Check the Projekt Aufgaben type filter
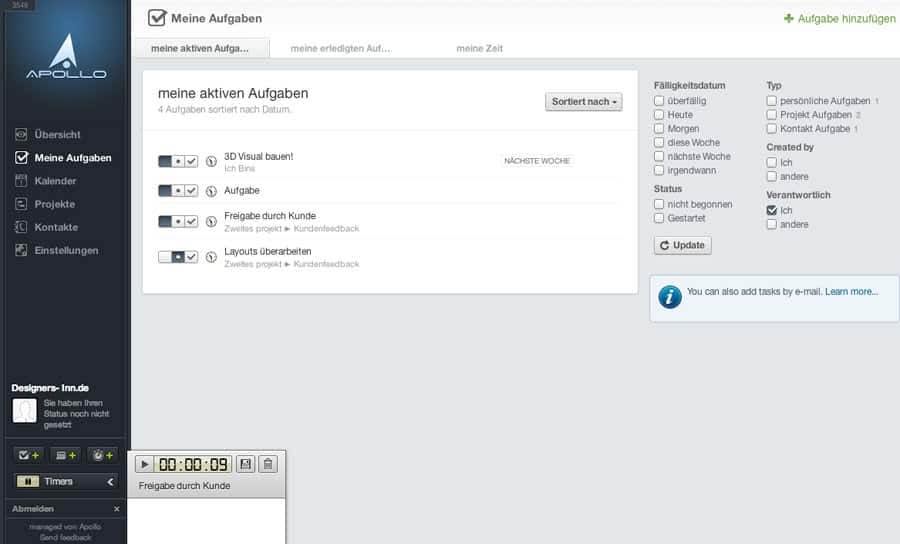The height and width of the screenshot is (544, 900). [x=771, y=114]
